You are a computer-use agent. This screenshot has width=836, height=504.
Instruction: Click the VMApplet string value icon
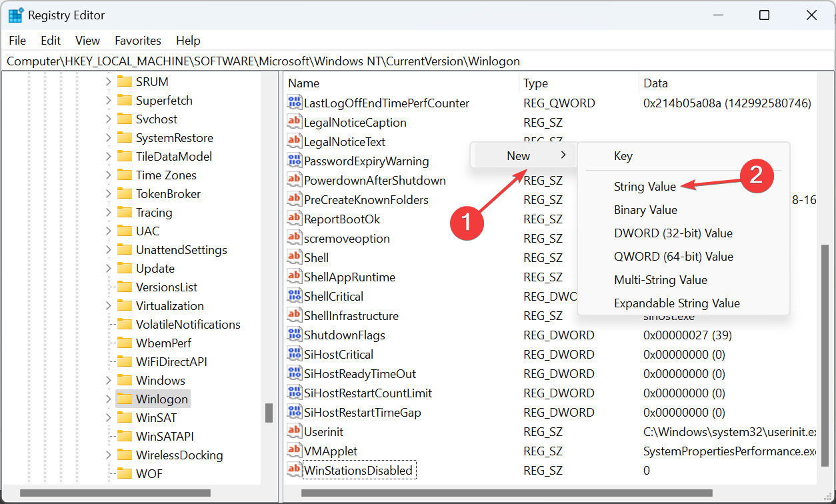[294, 451]
